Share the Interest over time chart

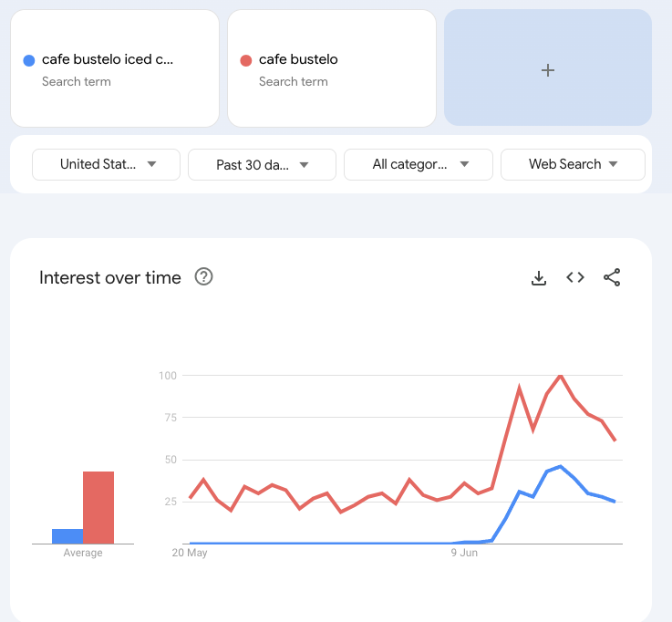click(x=612, y=278)
